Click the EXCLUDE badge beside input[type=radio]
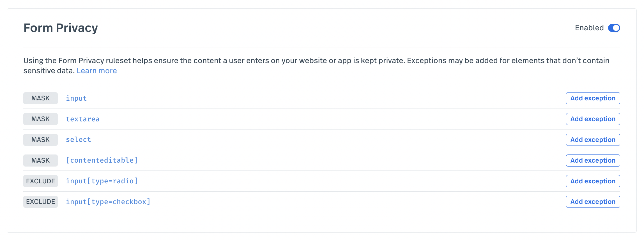Image resolution: width=644 pixels, height=240 pixels. pyautogui.click(x=40, y=181)
